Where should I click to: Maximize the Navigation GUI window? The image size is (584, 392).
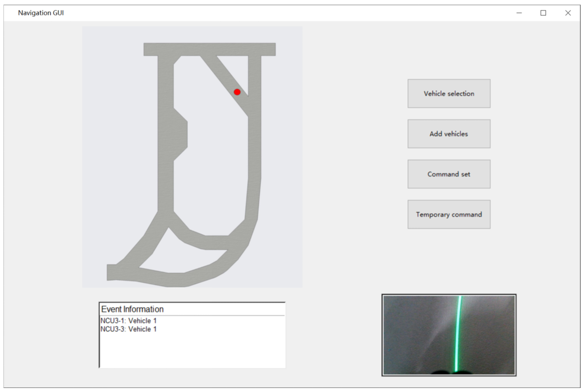(x=544, y=13)
